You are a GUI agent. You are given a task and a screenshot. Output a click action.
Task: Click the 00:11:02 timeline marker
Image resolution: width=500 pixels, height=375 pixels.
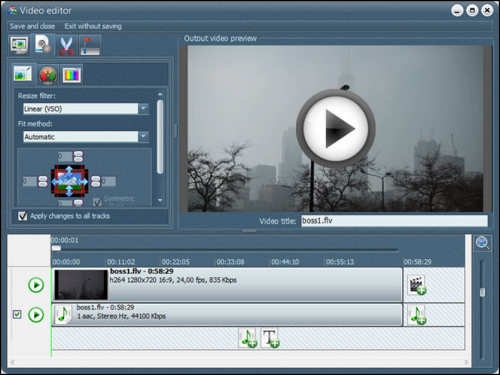[121, 262]
